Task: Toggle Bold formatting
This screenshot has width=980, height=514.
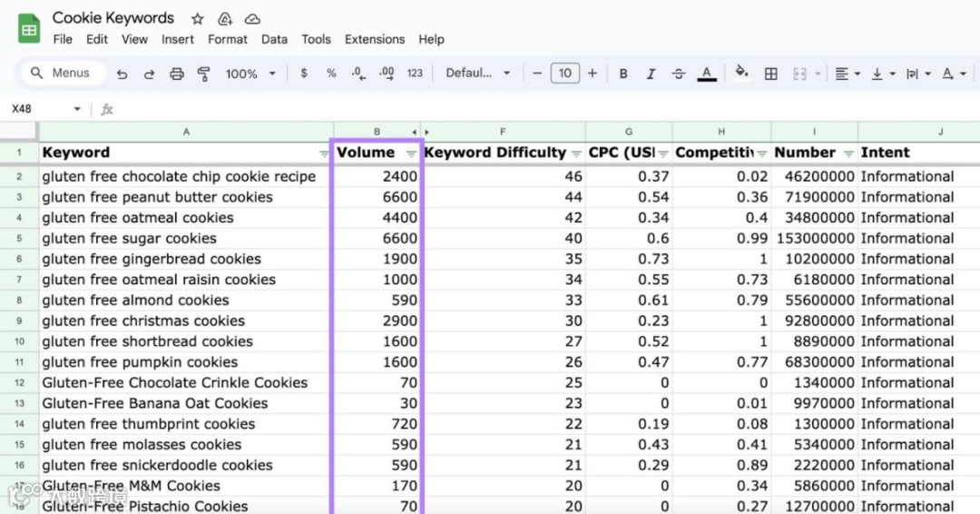Action: point(623,74)
